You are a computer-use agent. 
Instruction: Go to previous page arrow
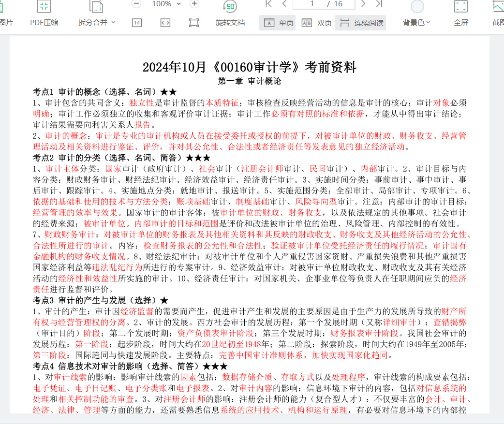tap(284, 4)
